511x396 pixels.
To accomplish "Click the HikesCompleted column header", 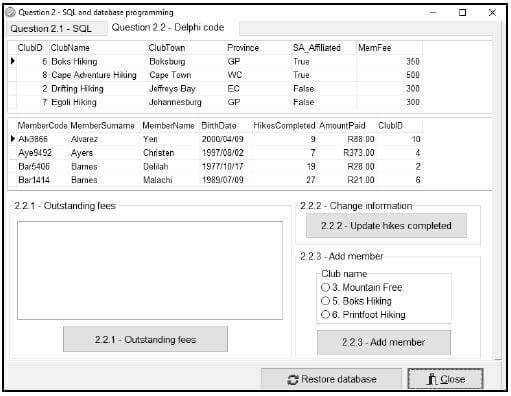I will click(284, 126).
